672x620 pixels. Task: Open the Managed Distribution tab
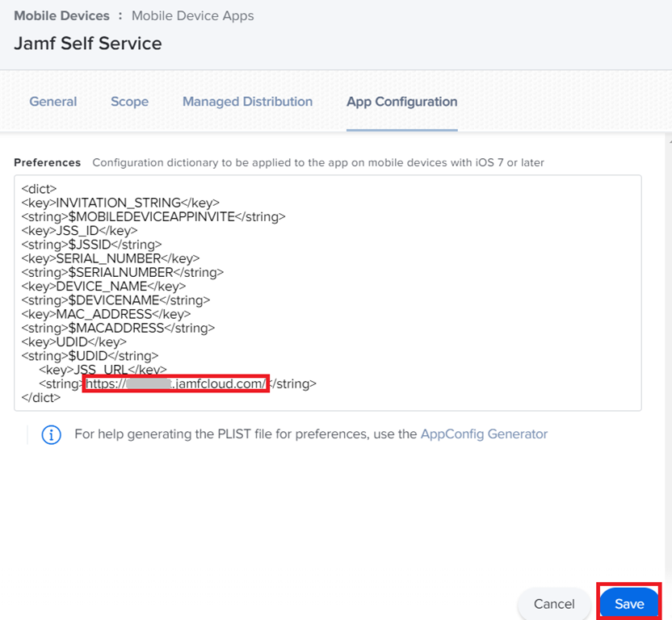(x=247, y=102)
